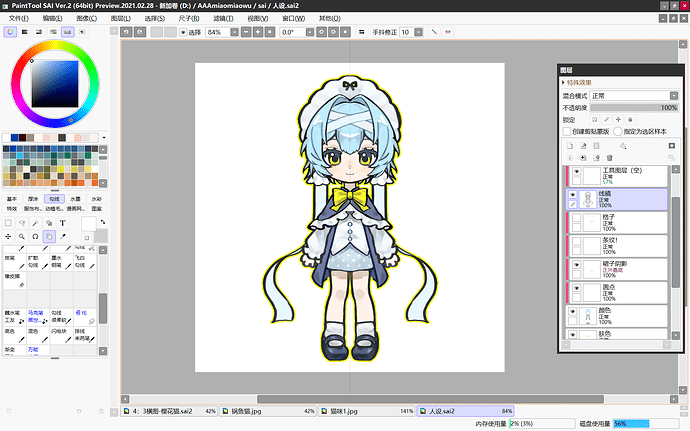Swap foreground and background colors
This screenshot has height=431, width=690.
pyautogui.click(x=103, y=222)
